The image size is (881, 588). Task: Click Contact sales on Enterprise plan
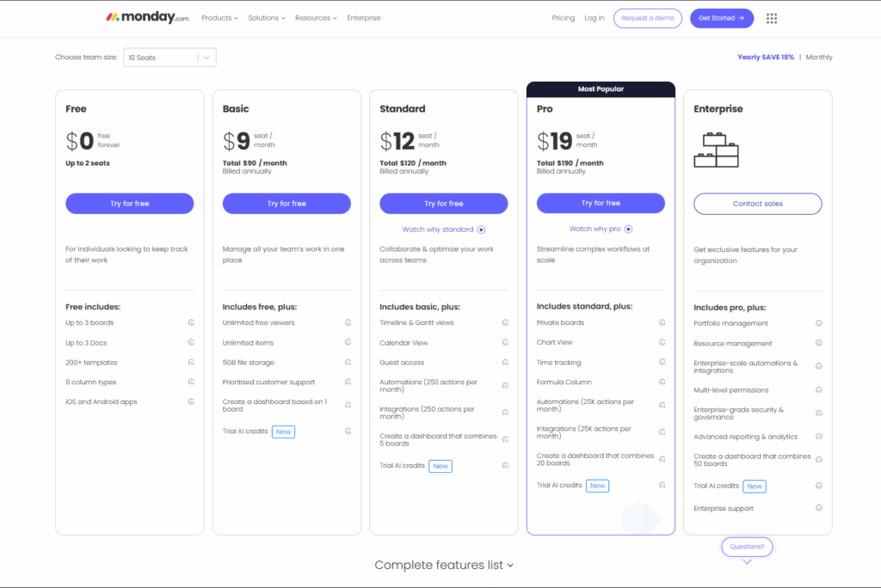(x=757, y=204)
